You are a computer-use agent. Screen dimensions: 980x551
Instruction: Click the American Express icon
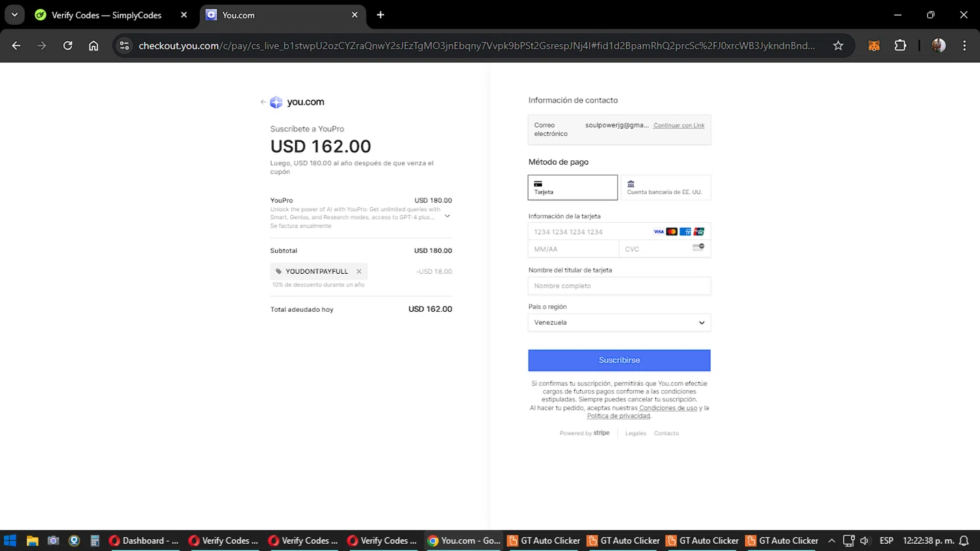pos(685,232)
